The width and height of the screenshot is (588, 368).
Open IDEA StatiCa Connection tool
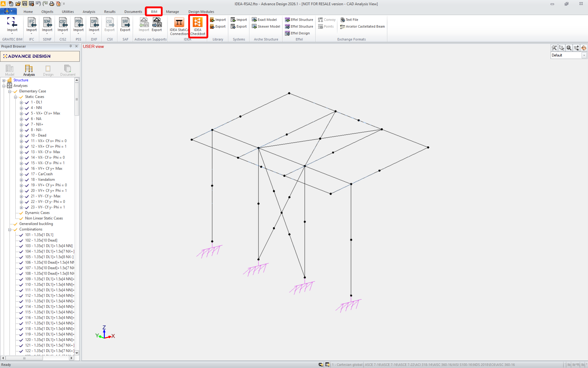[179, 22]
